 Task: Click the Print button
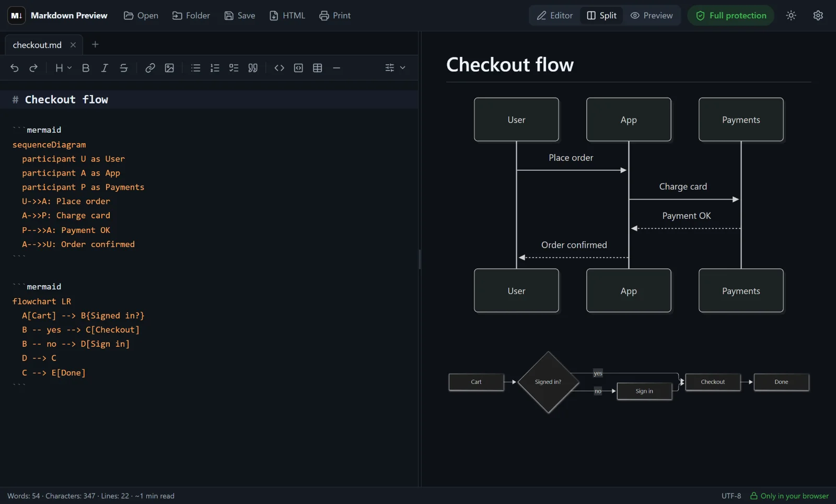point(335,16)
